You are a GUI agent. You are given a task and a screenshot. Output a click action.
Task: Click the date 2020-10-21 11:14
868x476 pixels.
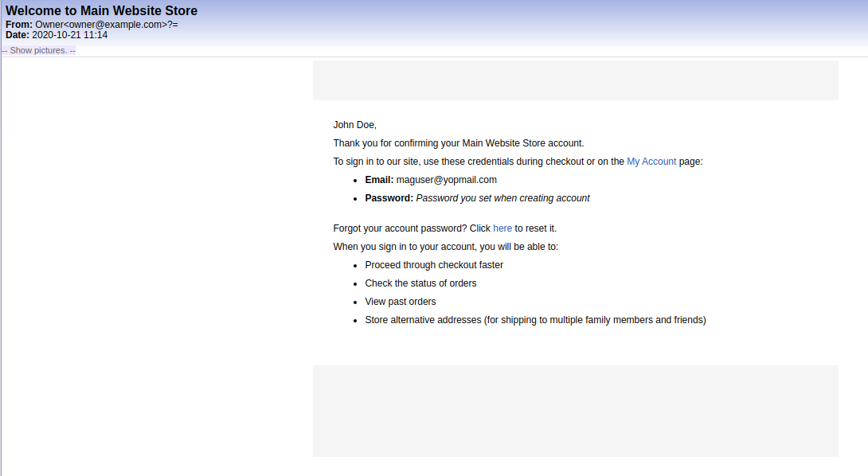click(70, 35)
